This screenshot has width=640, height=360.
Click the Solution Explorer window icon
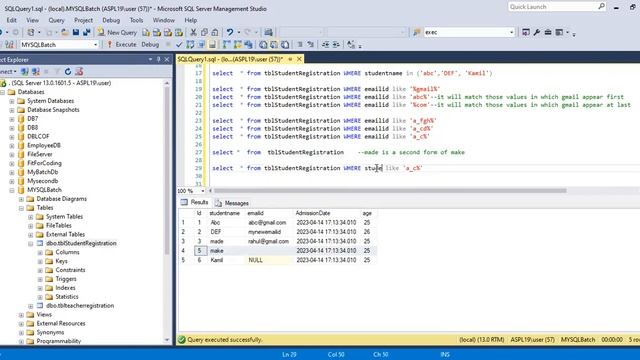(526, 32)
